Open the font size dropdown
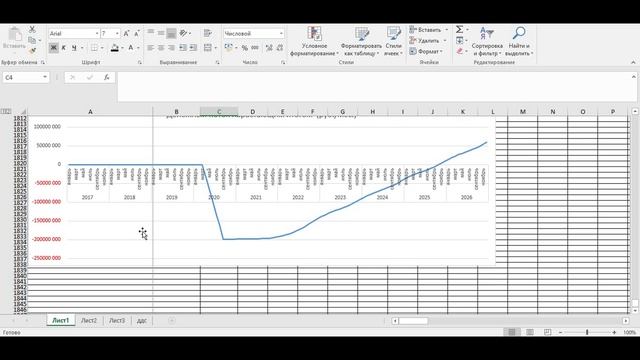Viewport: 640px width, 360px height. [x=117, y=33]
